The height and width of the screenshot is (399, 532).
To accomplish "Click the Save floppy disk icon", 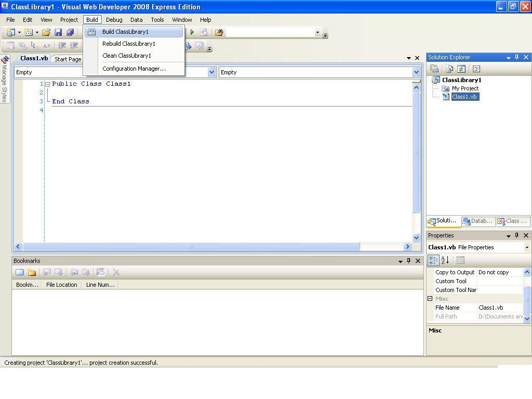I will coord(58,32).
